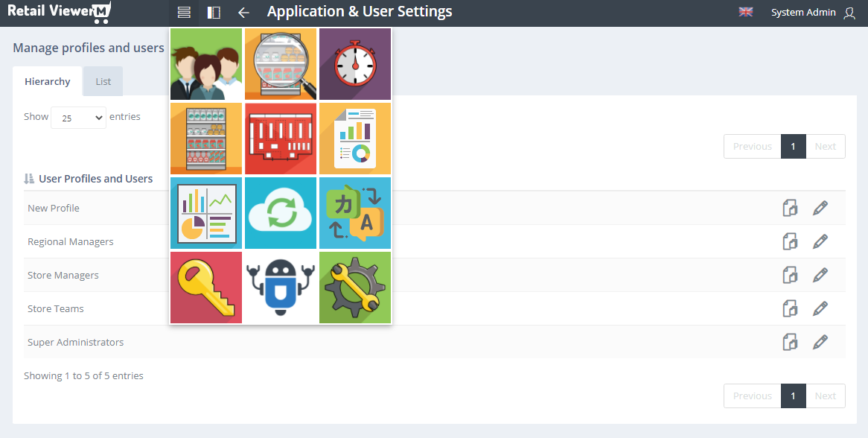Open the language translation tile
Viewport: 868px width, 438px height.
355,213
